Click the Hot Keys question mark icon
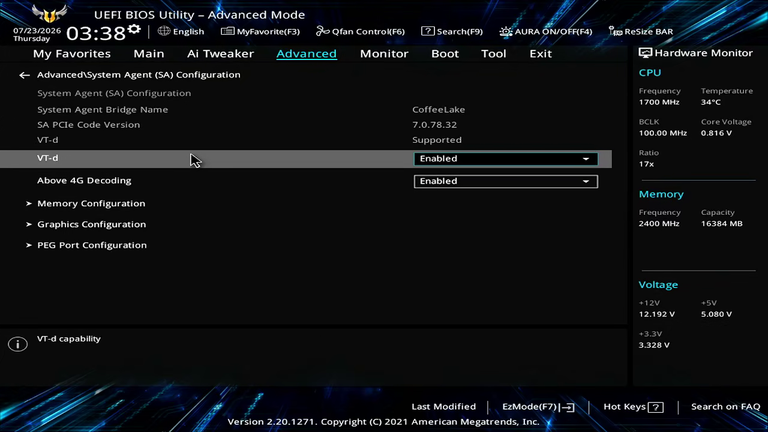Viewport: 768px width, 432px height. point(656,407)
